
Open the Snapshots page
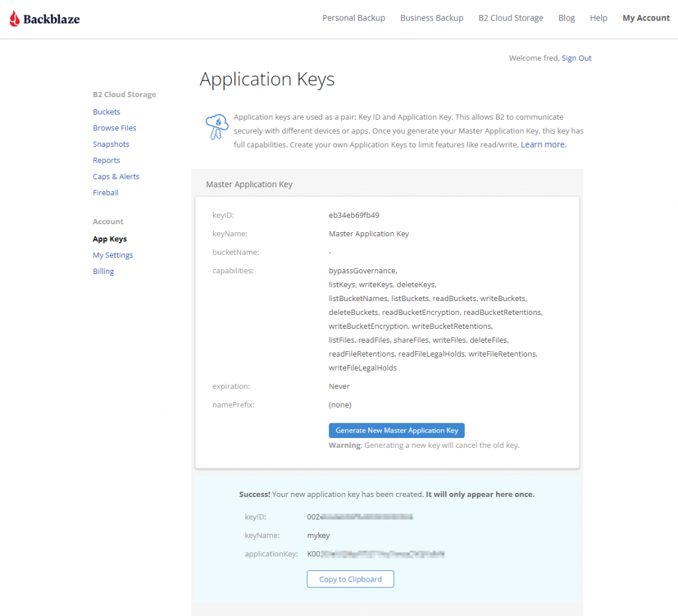point(111,144)
